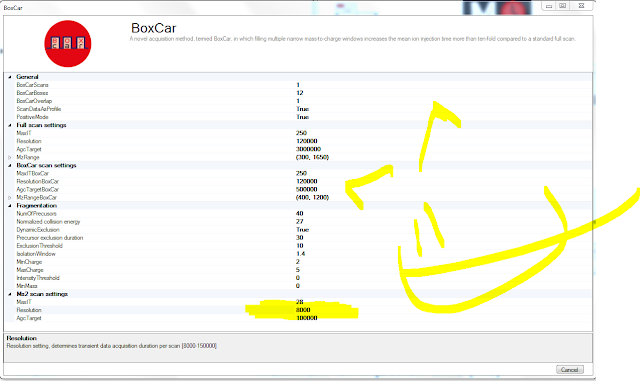Minimize the BoxCar window
640x381 pixels.
coord(549,6)
